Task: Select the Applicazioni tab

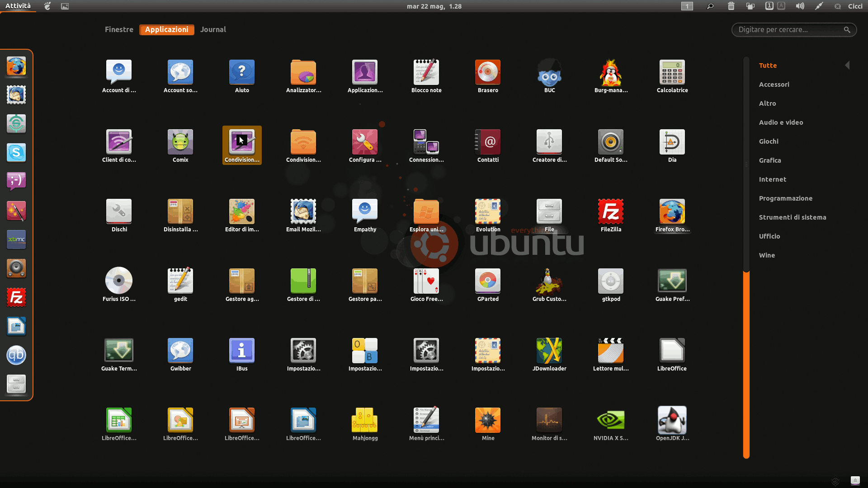Action: click(167, 29)
